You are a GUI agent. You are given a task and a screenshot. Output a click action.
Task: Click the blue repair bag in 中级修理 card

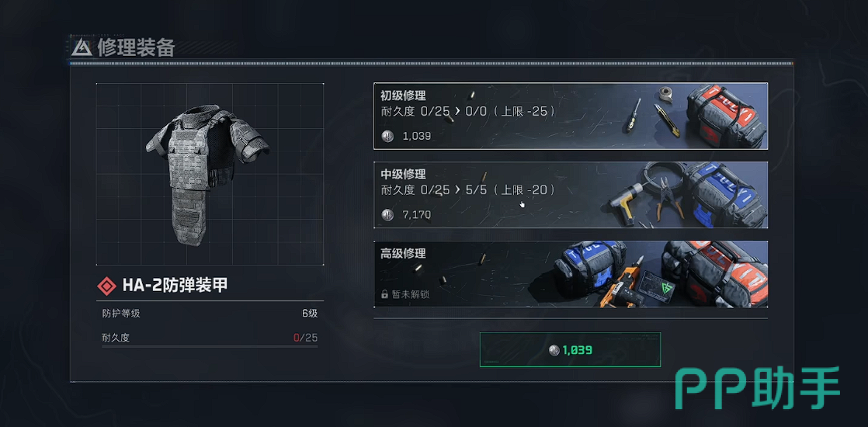click(x=725, y=195)
